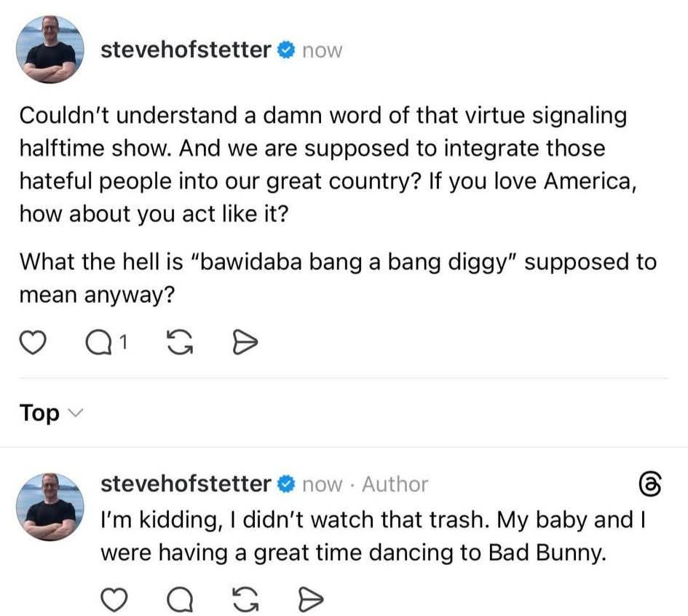Share the Bad Bunny reply via send icon
Viewport: 688px width, 616px height.
(309, 599)
